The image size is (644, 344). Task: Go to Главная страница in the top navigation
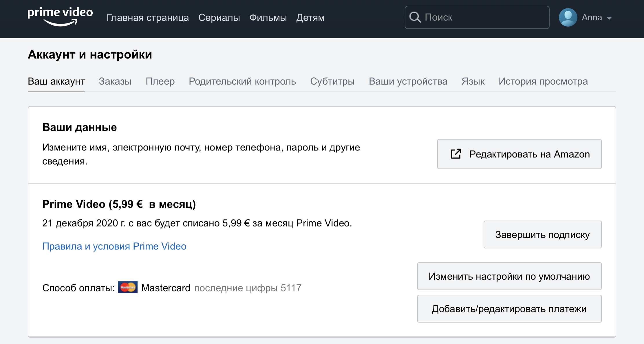coord(148,17)
